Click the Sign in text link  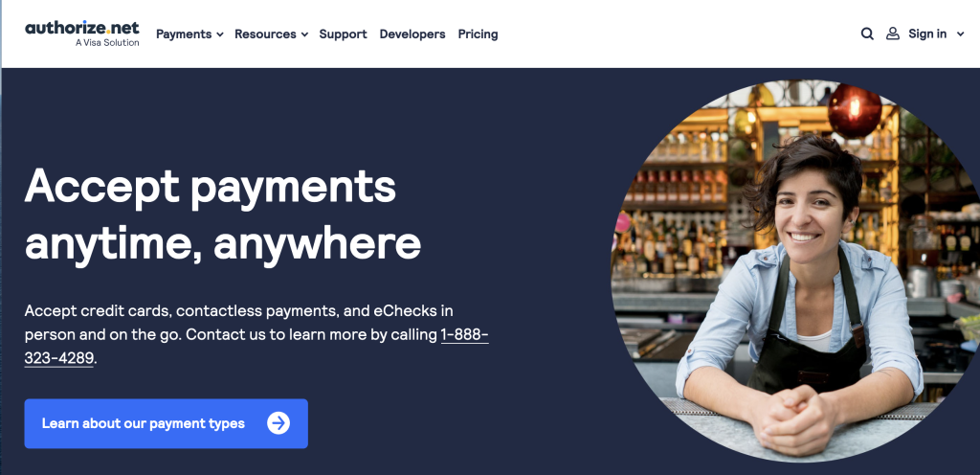(927, 34)
